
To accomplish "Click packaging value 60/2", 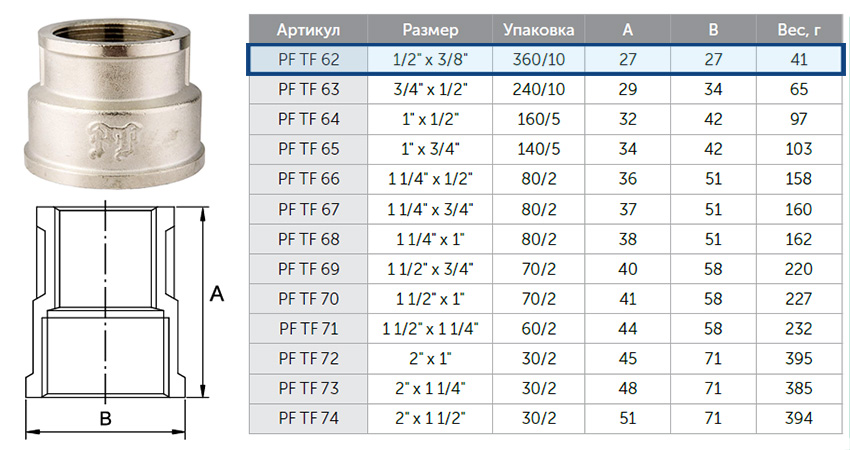I will [538, 329].
